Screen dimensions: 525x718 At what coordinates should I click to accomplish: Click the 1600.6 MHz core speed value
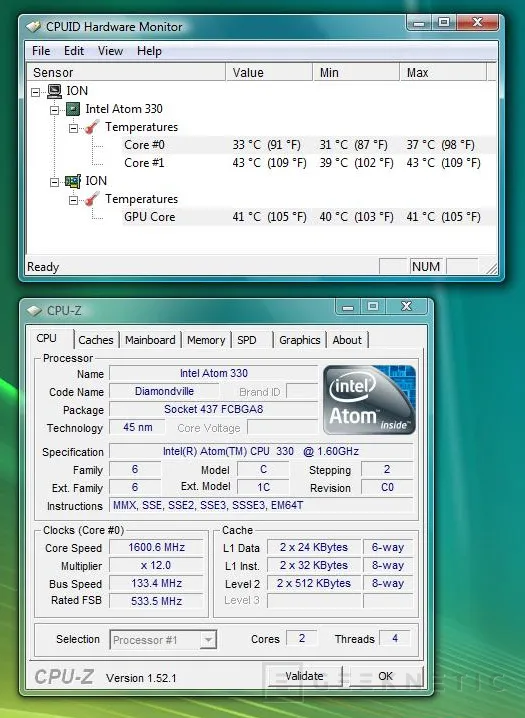pos(157,548)
